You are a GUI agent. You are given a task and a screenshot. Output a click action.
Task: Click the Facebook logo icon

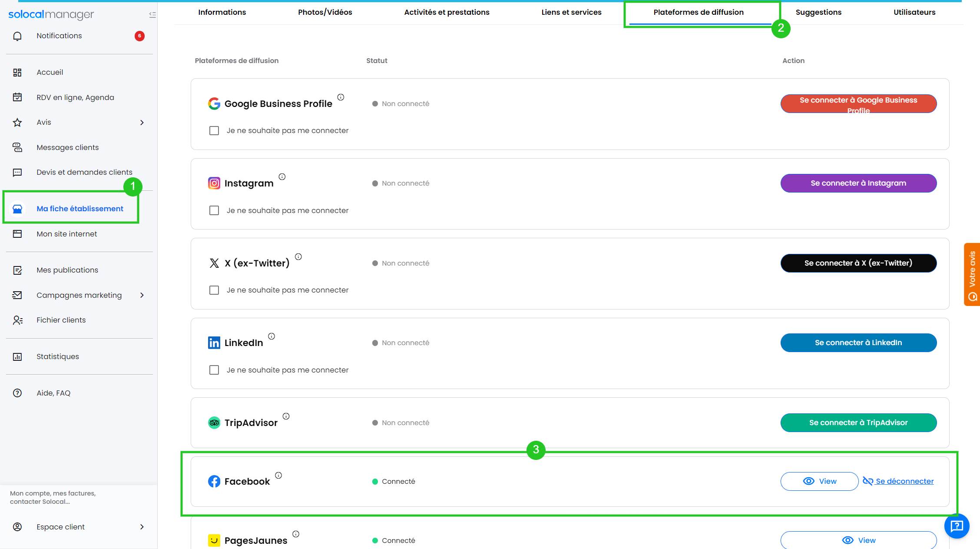click(x=214, y=481)
